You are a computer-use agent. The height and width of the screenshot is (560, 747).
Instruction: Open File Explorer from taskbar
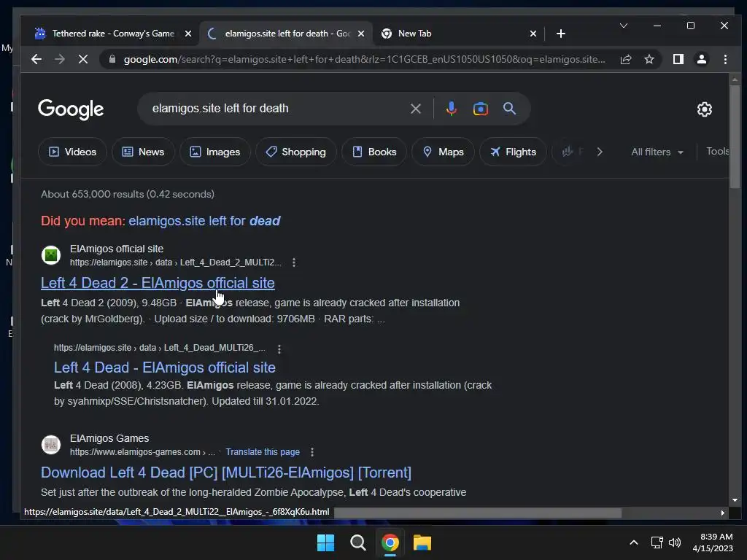422,542
